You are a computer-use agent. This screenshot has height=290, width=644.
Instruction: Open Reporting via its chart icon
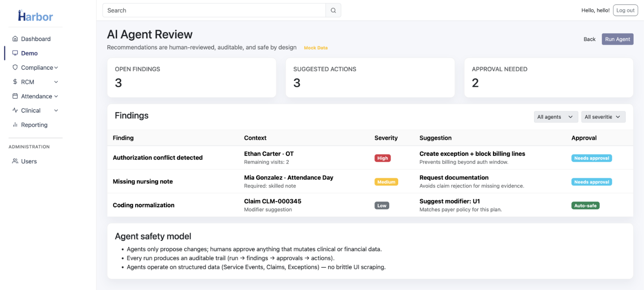click(x=15, y=125)
